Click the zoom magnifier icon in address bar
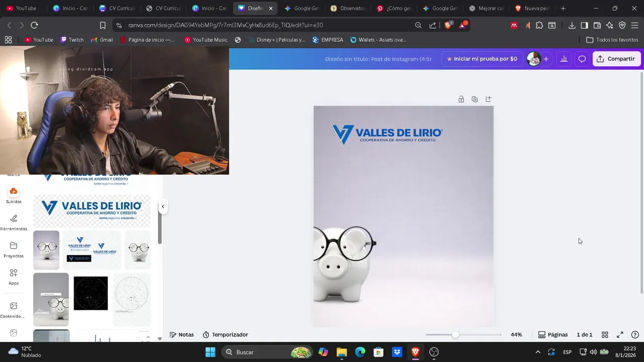The image size is (644, 362). click(x=418, y=25)
